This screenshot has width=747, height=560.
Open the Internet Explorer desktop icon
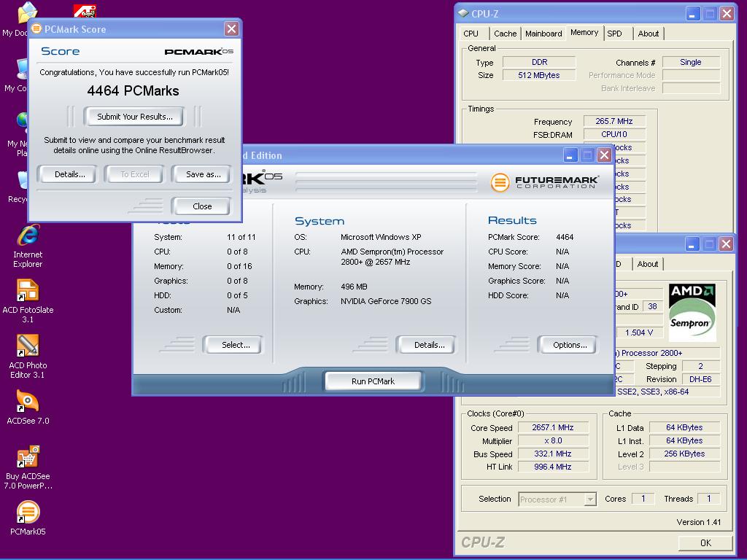pos(28,246)
